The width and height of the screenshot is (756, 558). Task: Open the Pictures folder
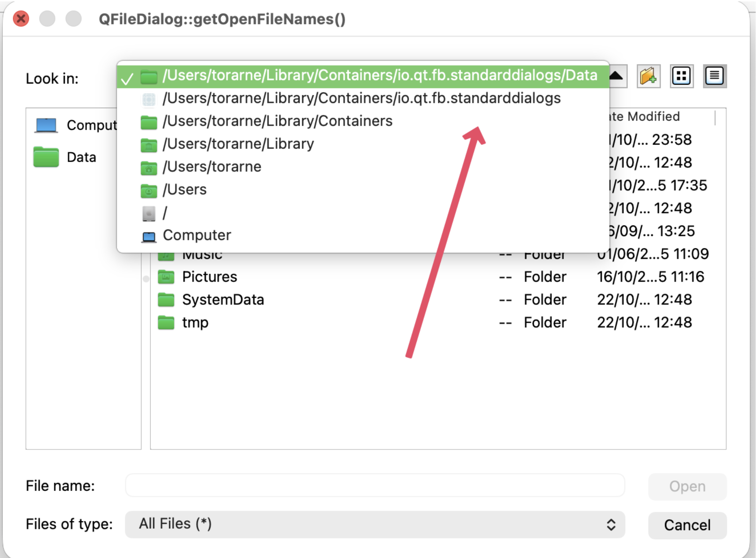209,277
